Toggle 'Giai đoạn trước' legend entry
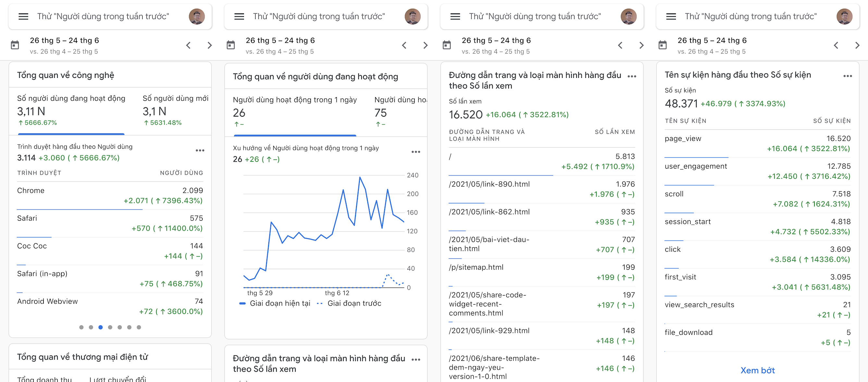Screen dimensions: 868x382 pos(349,303)
